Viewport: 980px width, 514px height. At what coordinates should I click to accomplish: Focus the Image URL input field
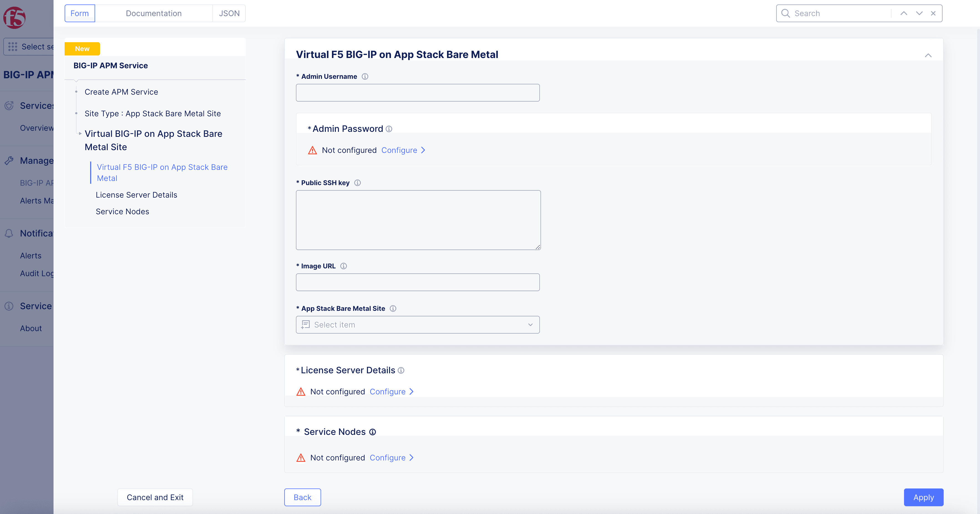click(417, 282)
